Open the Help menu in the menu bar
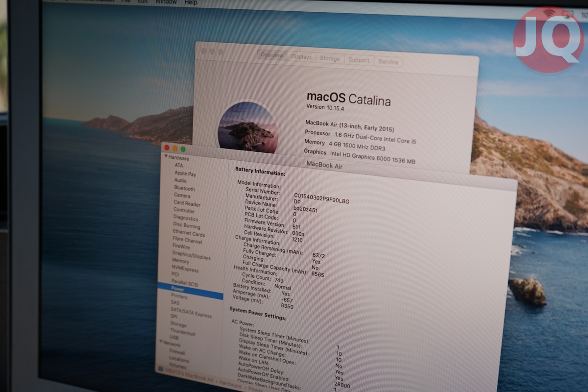This screenshot has width=588, height=392. click(191, 2)
